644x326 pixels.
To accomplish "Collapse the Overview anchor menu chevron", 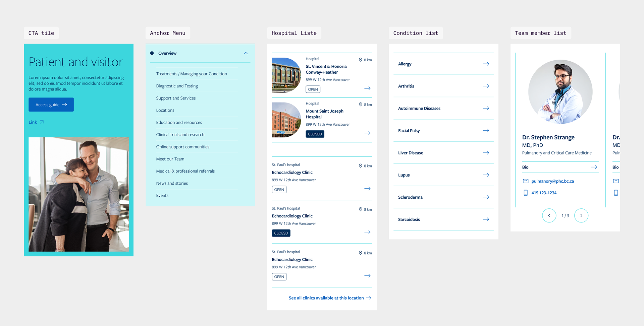I will click(246, 53).
